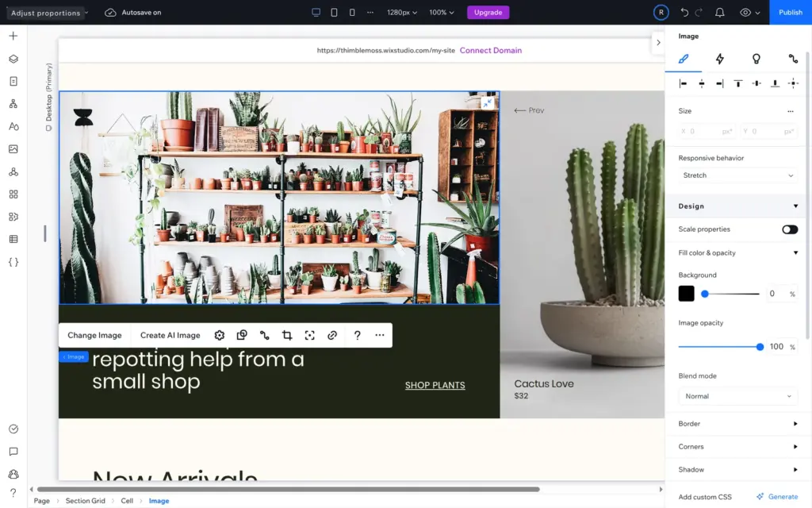Open the user avatar R
Image resolution: width=812 pixels, height=508 pixels.
pos(661,13)
